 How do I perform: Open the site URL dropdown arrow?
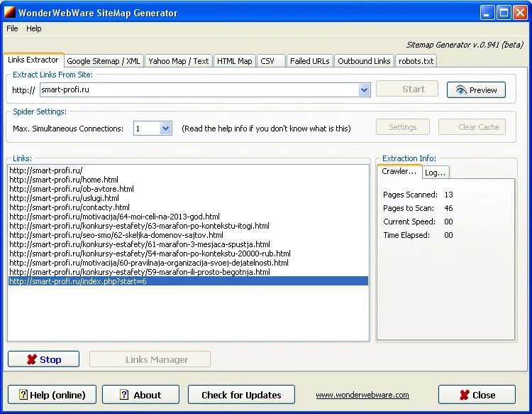point(364,90)
